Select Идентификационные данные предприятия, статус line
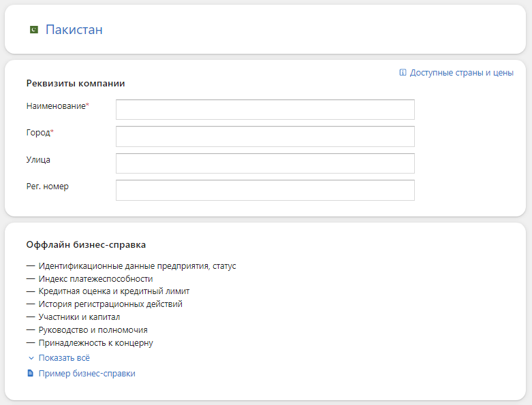532x405 pixels. [x=137, y=266]
